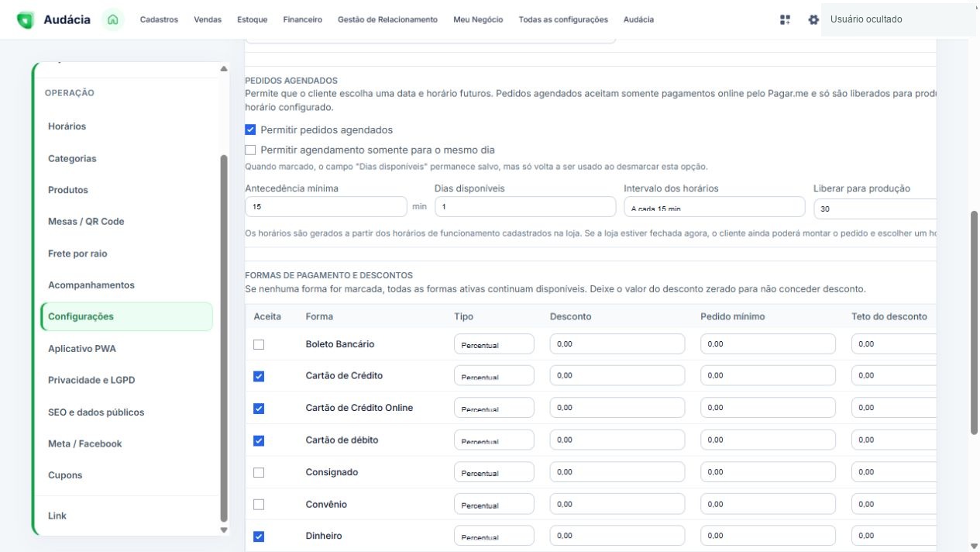Screen dimensions: 980x552
Task: Go to Meta / Facebook
Action: pyautogui.click(x=126, y=444)
